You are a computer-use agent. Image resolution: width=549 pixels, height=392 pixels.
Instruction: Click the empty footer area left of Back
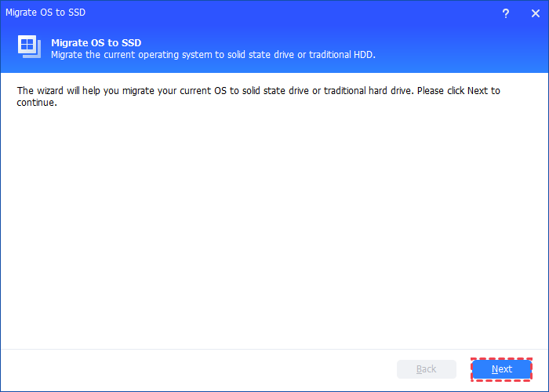point(196,369)
